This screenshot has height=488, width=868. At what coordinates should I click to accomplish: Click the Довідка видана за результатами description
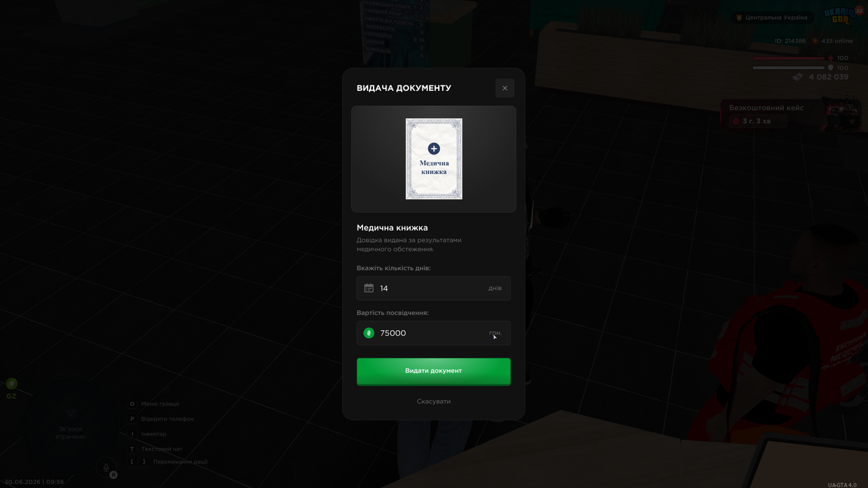click(x=409, y=245)
